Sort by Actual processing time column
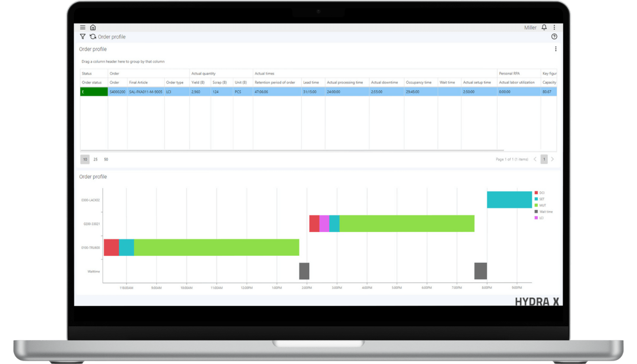The height and width of the screenshot is (364, 637). [x=347, y=82]
